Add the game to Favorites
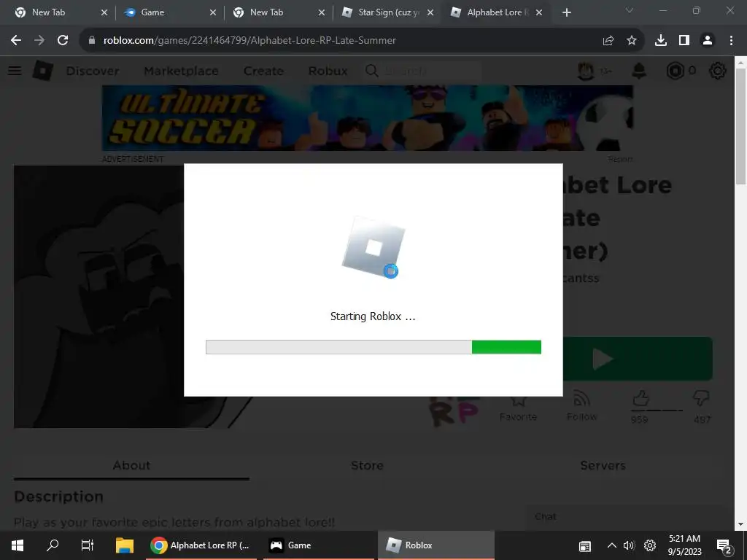Viewport: 747px width, 560px height. pyautogui.click(x=518, y=408)
